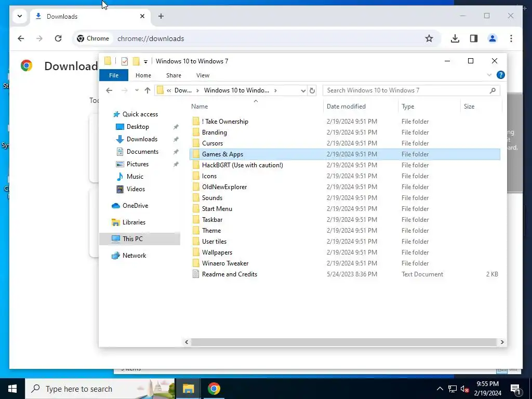Open Chrome's downloads tray icon
532x399 pixels.
[x=455, y=38]
